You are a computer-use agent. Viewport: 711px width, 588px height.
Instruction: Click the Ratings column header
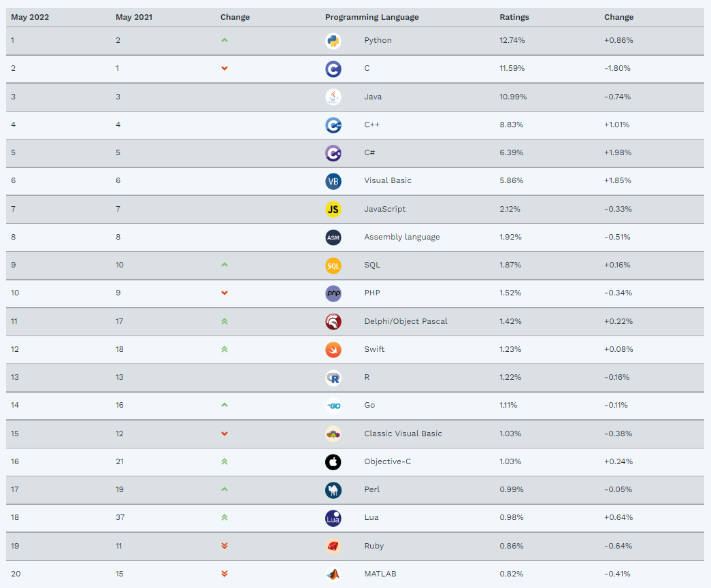point(514,17)
